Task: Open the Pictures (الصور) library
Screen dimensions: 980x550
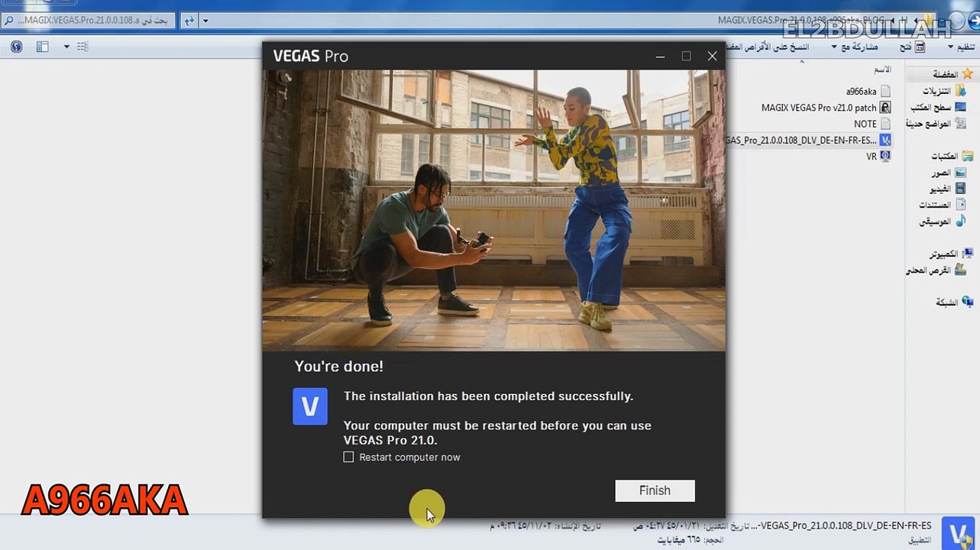Action: tap(948, 173)
